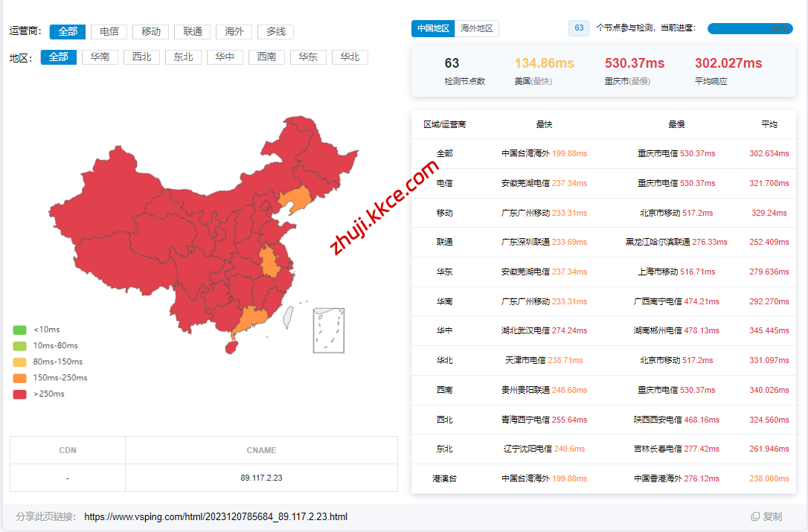This screenshot has height=532, width=808.
Task: Click the green <10ms legend swatch
Action: tap(20, 330)
